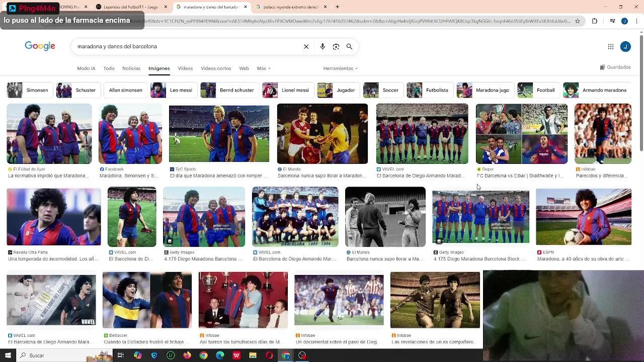Image resolution: width=644 pixels, height=362 pixels.
Task: Select the Football filter chip
Action: click(x=539, y=90)
